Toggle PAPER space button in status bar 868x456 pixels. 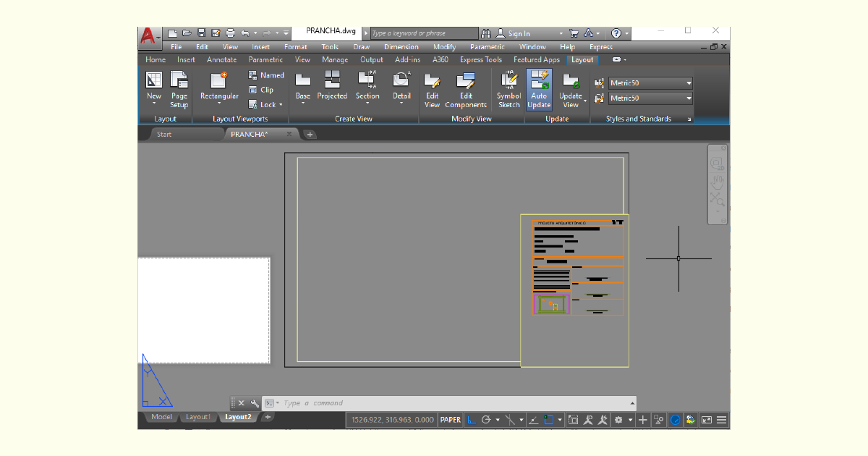451,420
